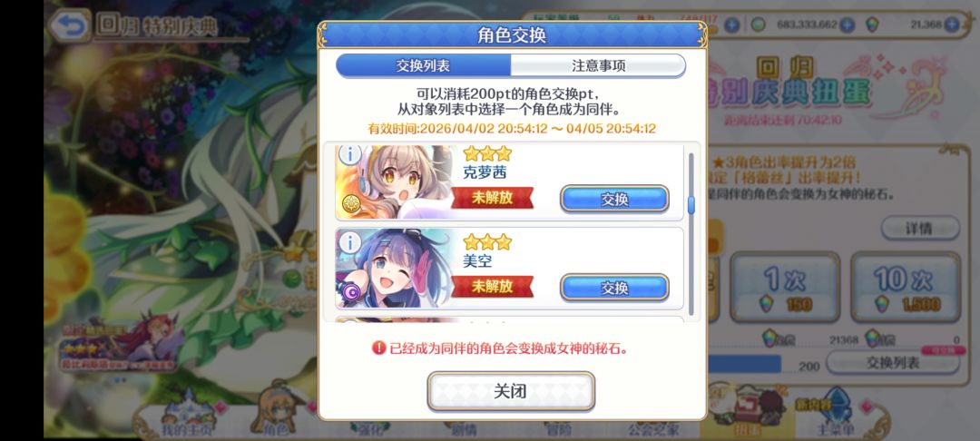Tap the back arrow icon

coord(69,25)
